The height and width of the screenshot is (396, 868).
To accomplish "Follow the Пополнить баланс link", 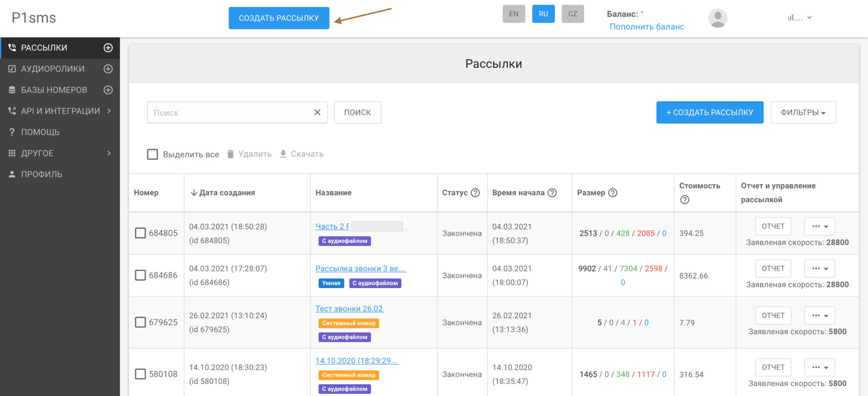I will click(x=647, y=27).
